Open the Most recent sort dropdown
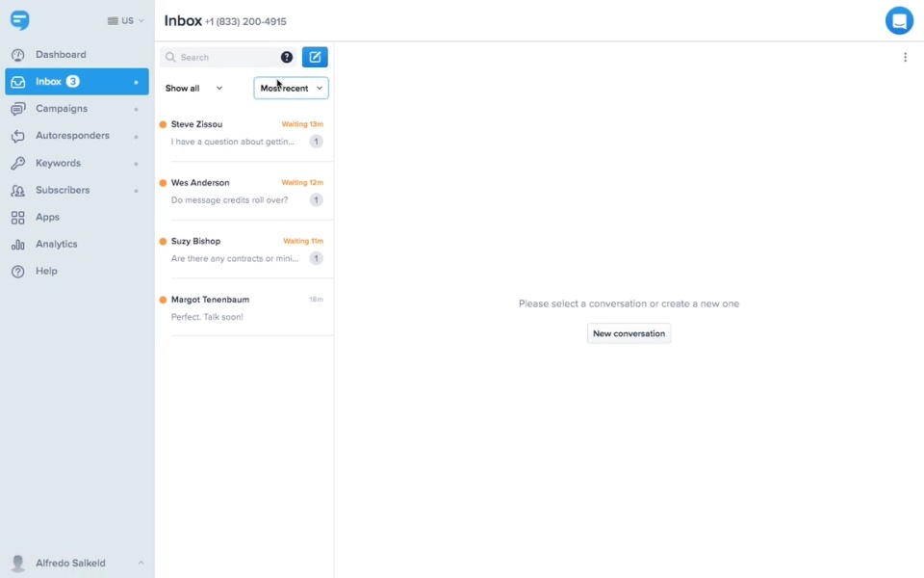Viewport: 924px width, 578px height. (x=291, y=88)
